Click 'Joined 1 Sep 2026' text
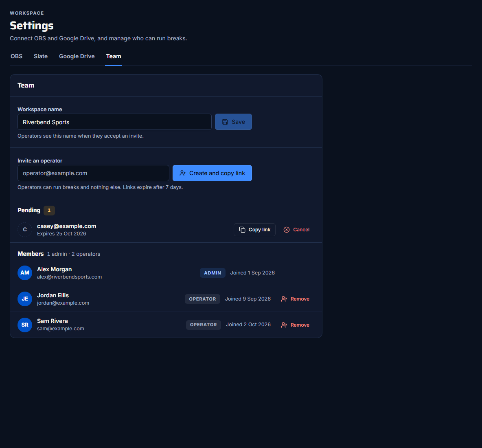Viewport: 482px width, 448px height. [252, 273]
